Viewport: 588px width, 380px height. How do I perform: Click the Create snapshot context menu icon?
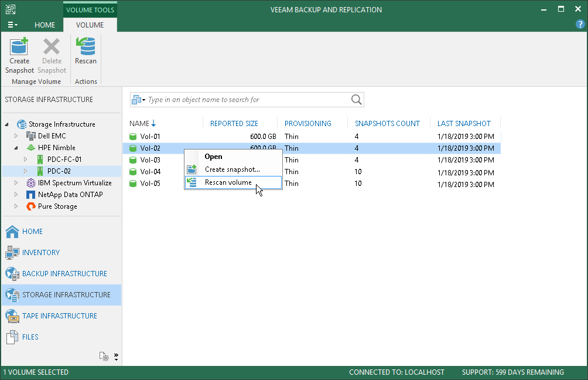point(192,169)
